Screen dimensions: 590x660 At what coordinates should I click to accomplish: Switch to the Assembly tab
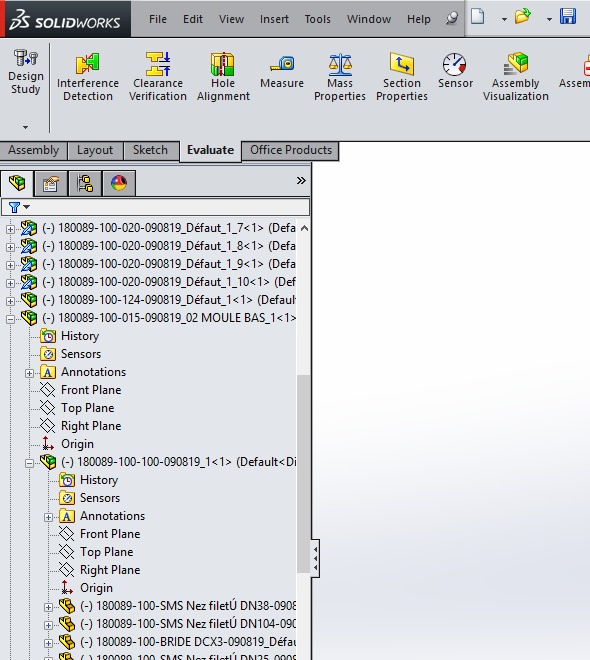33,150
